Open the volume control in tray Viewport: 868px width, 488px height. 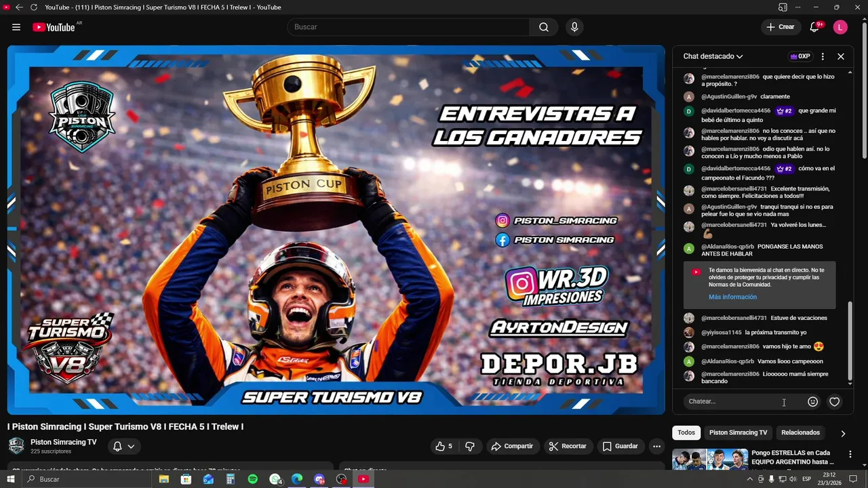793,479
